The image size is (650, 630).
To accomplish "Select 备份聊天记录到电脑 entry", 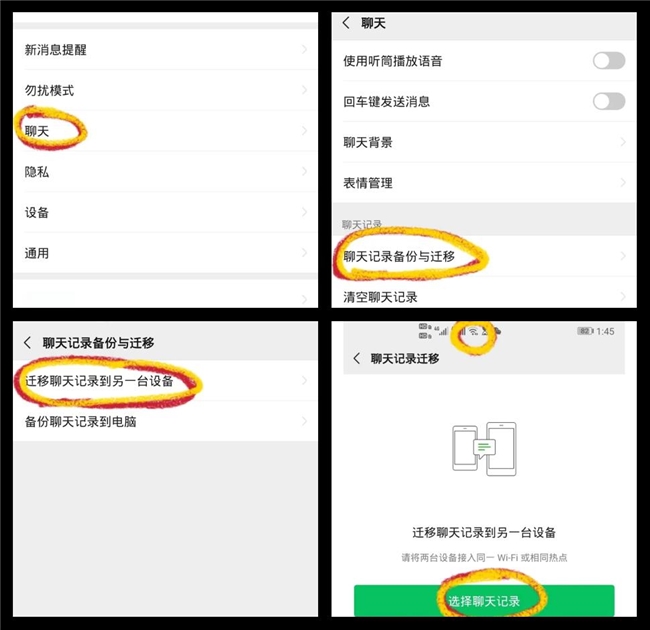I will (165, 421).
